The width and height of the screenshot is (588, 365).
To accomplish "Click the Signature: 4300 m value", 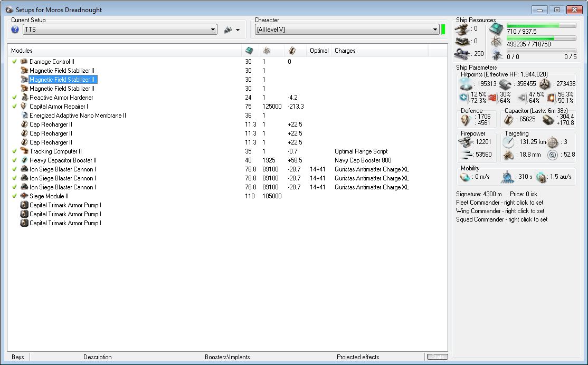I will coord(479,194).
